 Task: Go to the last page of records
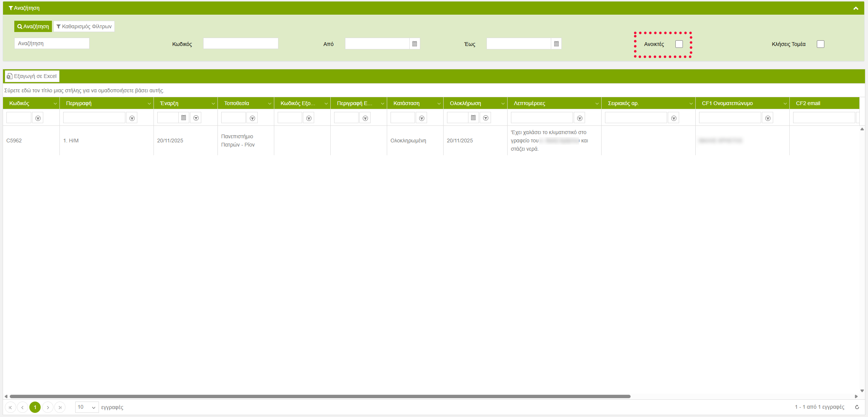click(x=60, y=407)
